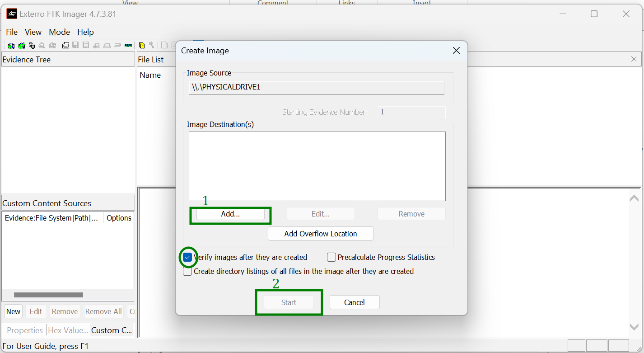Click Edit under Custom Content Sources

click(36, 311)
